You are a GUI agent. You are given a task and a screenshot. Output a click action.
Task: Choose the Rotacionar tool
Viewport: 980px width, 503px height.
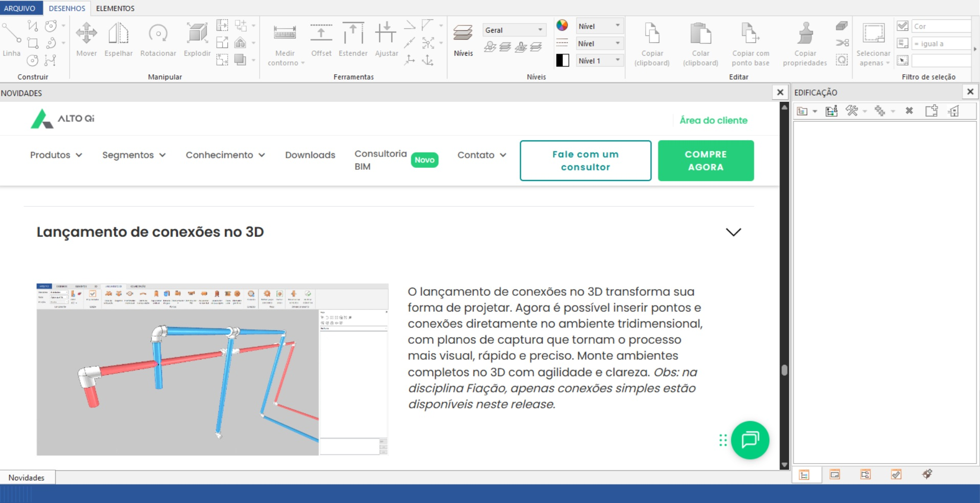click(x=158, y=39)
